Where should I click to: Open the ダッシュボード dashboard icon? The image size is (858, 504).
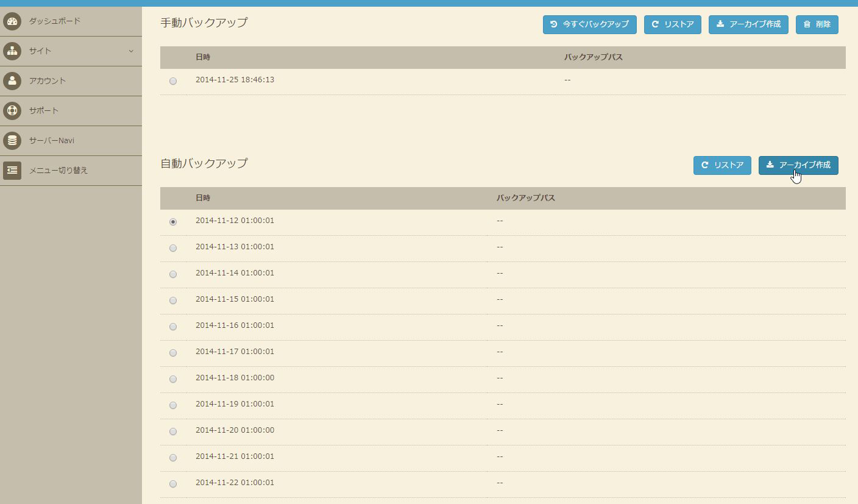[12, 21]
